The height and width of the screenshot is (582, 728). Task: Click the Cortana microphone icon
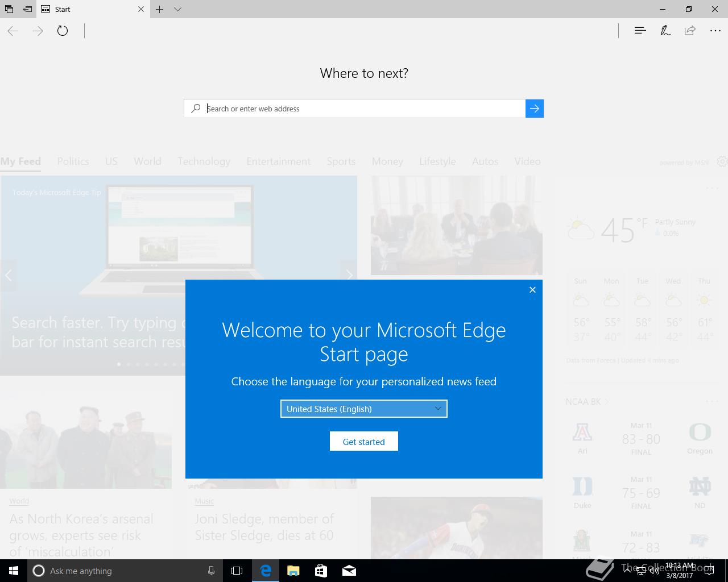tap(211, 571)
